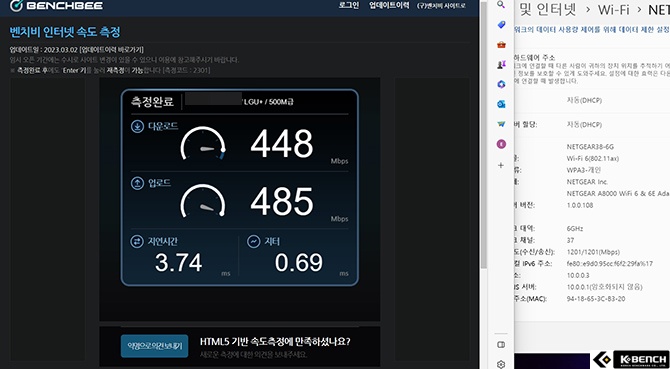
Task: Follow the 업데이트이력 바로가기 link
Action: click(x=112, y=50)
